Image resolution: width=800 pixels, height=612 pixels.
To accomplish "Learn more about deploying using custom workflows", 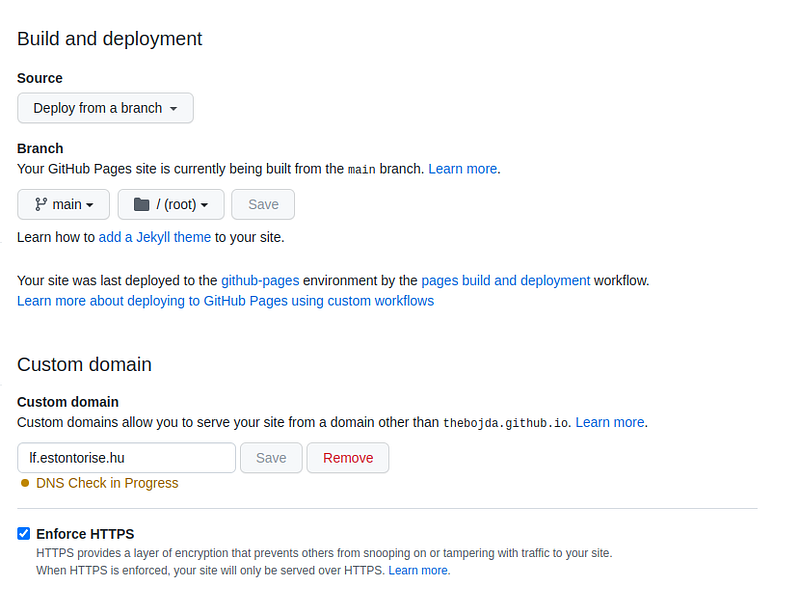I will [x=225, y=300].
